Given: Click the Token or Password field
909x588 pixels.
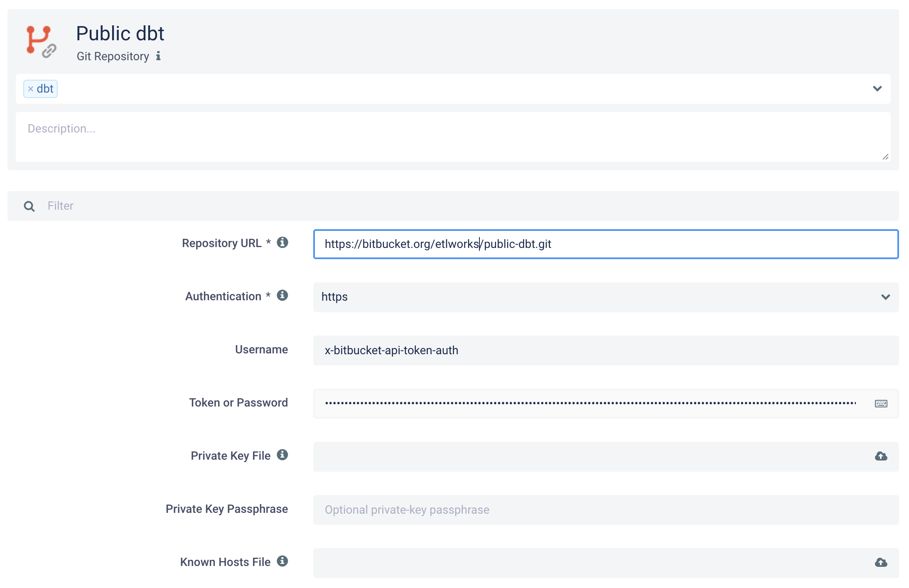Looking at the screenshot, I should point(590,404).
